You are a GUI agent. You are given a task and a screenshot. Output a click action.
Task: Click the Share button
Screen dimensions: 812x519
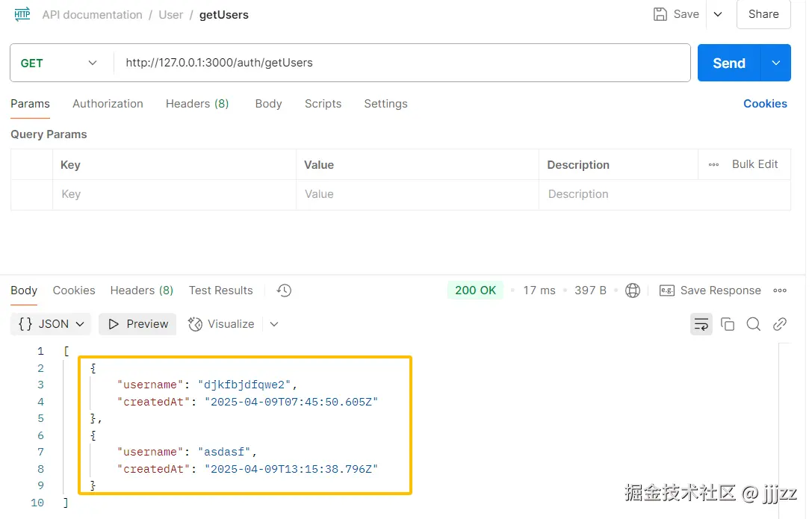click(x=763, y=14)
